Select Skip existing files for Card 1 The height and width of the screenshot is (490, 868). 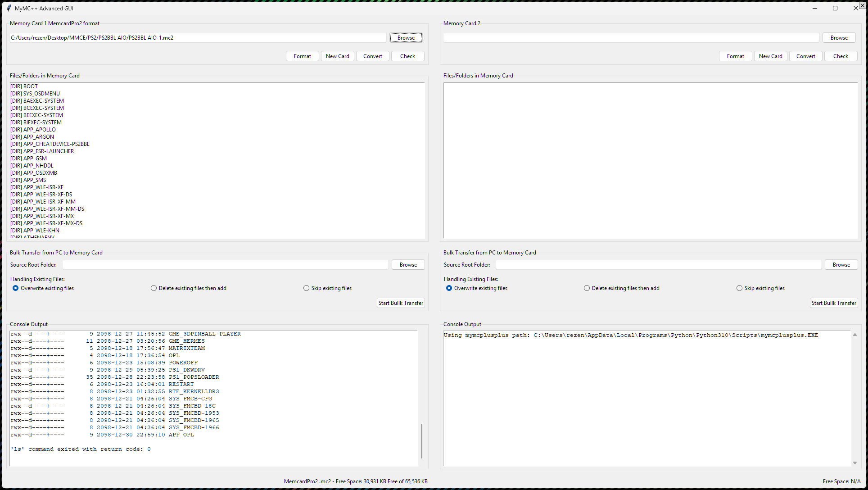tap(307, 288)
